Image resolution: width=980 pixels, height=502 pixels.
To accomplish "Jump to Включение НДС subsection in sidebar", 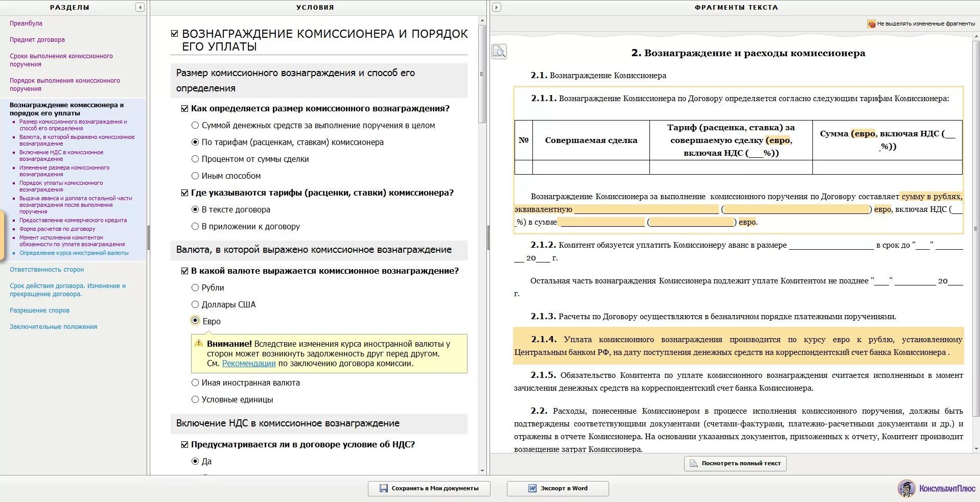I will (61, 156).
